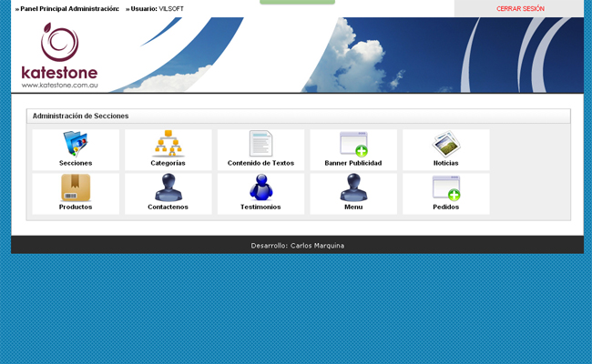
Task: Open the Menu person icon
Action: (x=353, y=187)
